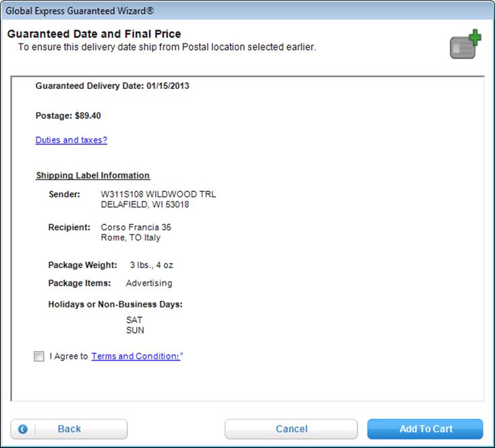Click the Package Items: label
Screen dimensions: 495x448
click(x=80, y=283)
